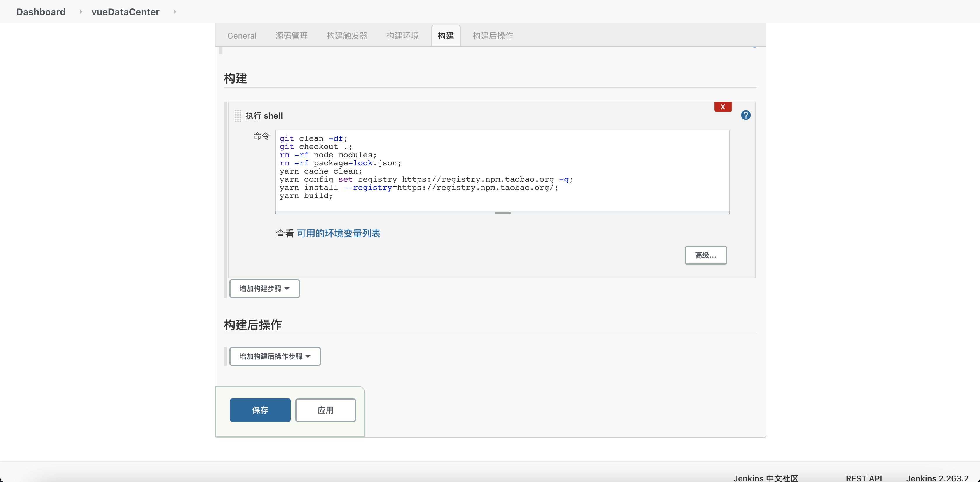
Task: Switch to the 源码管理 tab
Action: (x=292, y=36)
